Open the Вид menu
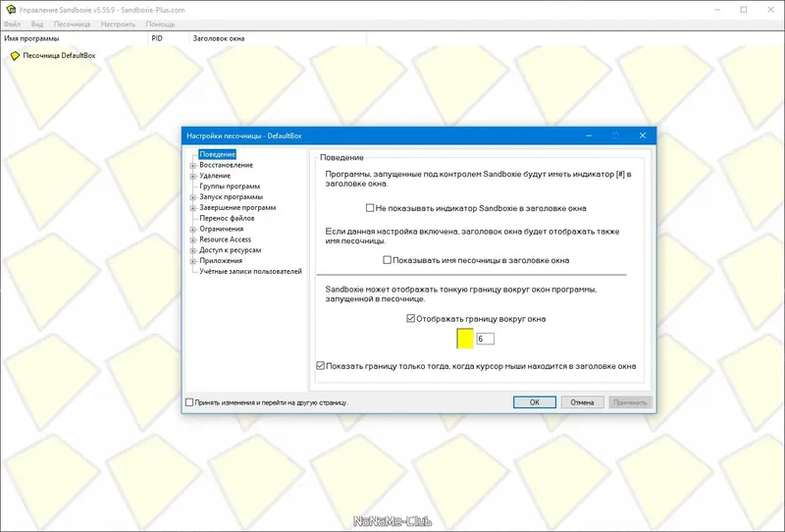785x532 pixels. (x=37, y=24)
